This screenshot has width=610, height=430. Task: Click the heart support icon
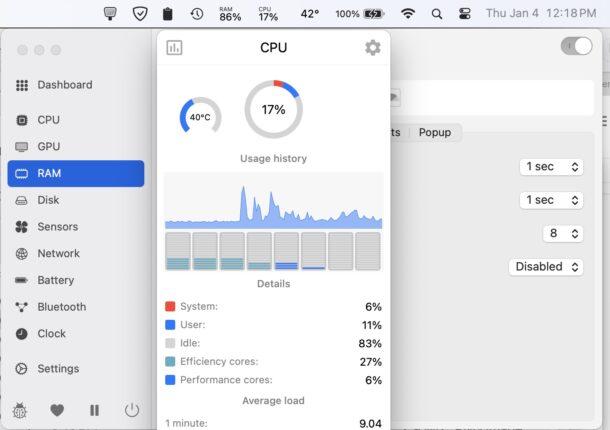point(57,410)
